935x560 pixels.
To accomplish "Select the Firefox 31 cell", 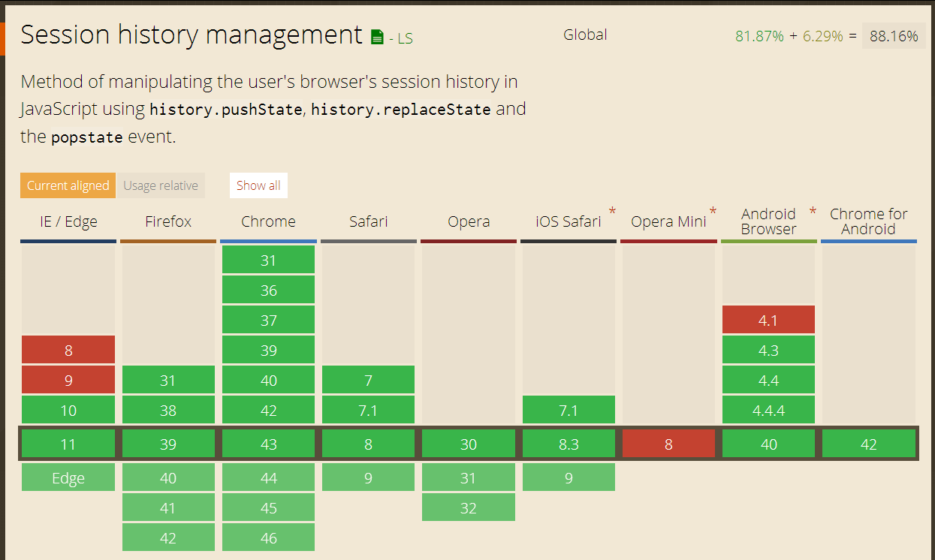I will (x=168, y=380).
